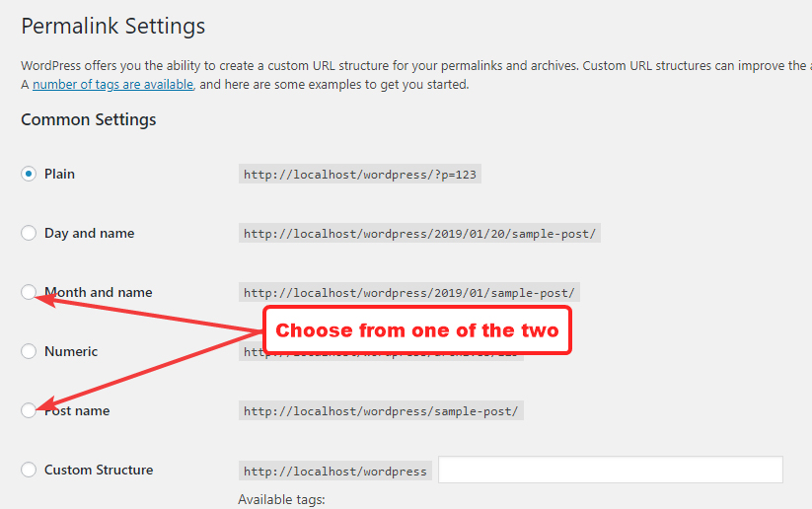Select the Plain permalink radio button
812x509 pixels.
(29, 174)
